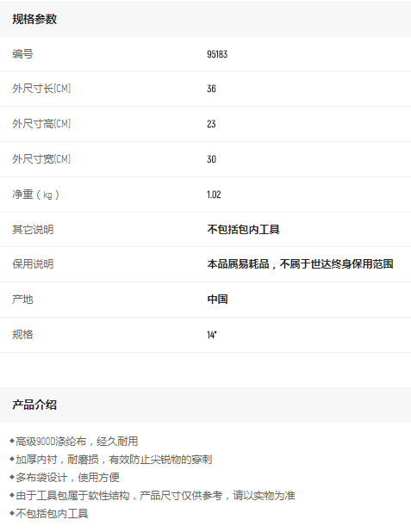Click the 不包括包内工具 note text

click(243, 230)
